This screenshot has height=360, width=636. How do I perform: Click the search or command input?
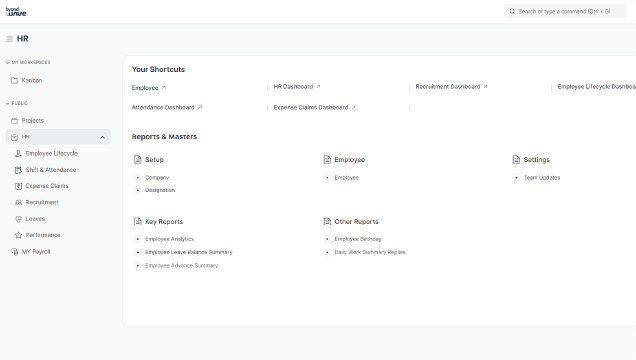pos(565,11)
